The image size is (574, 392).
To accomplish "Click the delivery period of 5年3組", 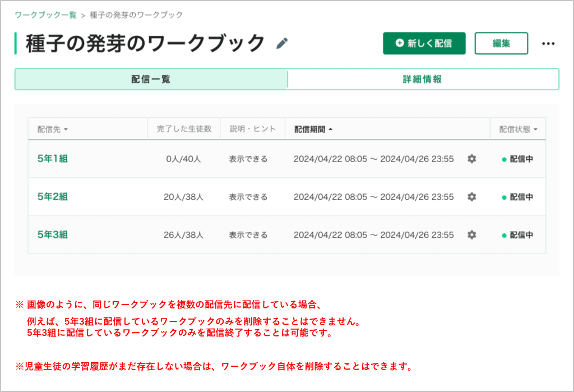I will [x=374, y=235].
